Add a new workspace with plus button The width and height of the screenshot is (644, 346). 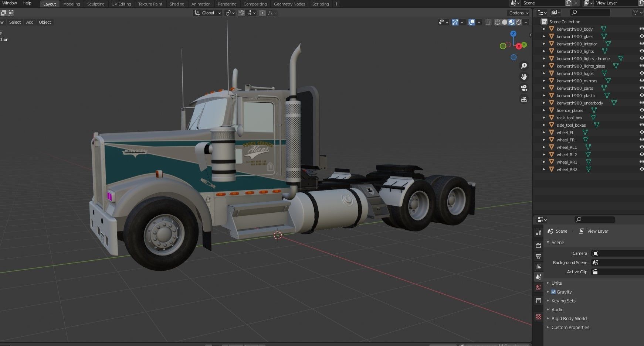point(336,4)
